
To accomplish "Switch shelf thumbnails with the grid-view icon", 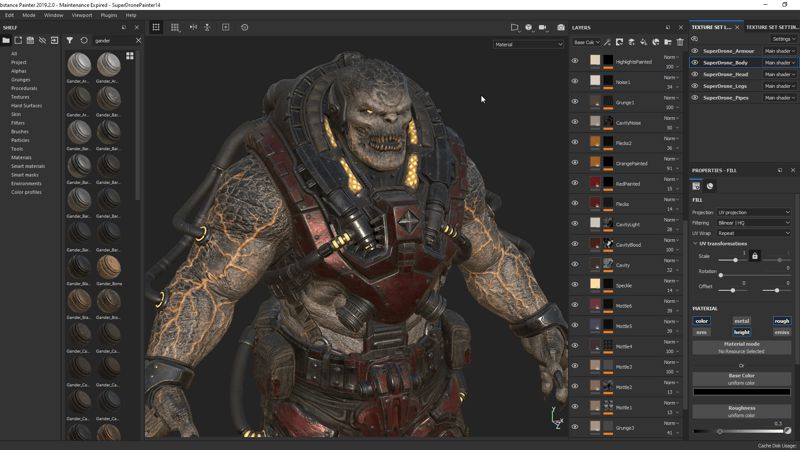I will click(130, 56).
